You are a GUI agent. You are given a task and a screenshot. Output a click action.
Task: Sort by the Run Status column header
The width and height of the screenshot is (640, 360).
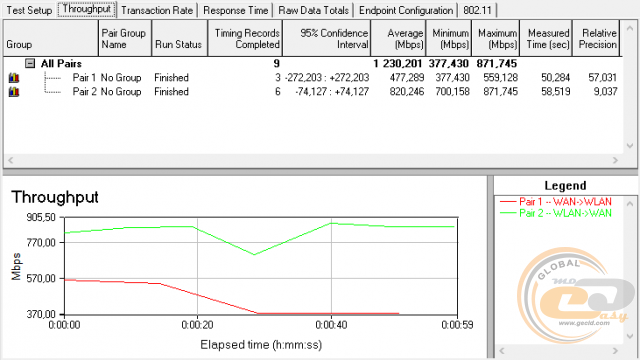tap(180, 38)
